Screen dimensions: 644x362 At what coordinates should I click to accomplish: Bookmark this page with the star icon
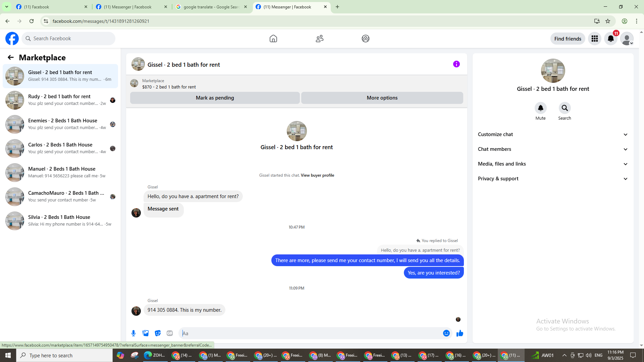click(608, 21)
